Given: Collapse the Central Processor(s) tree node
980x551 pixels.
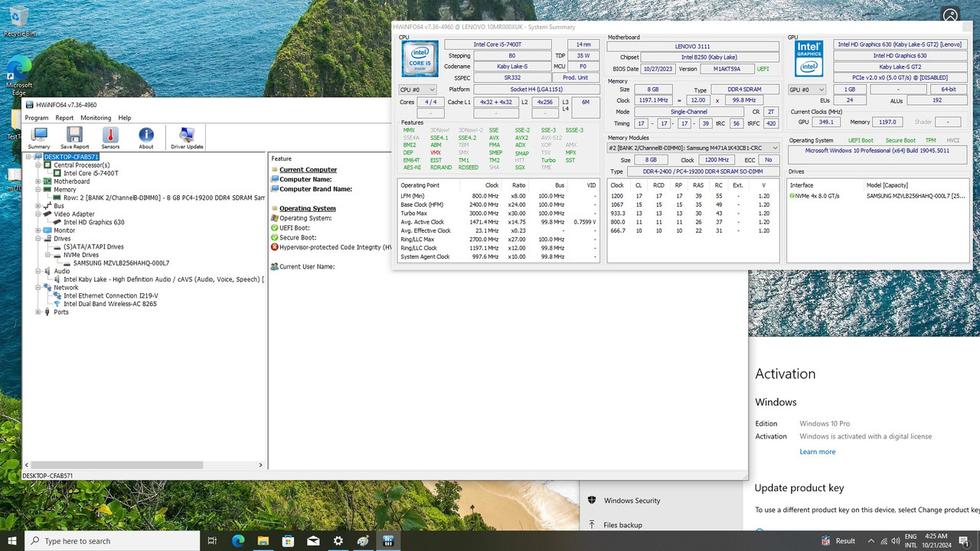Looking at the screenshot, I should click(38, 165).
